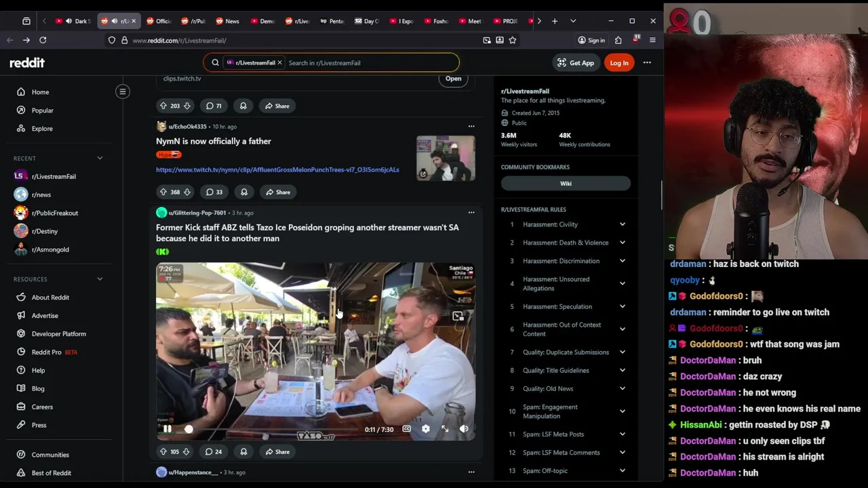The width and height of the screenshot is (868, 488).
Task: Open the browser hamburger application menu
Action: tap(652, 40)
